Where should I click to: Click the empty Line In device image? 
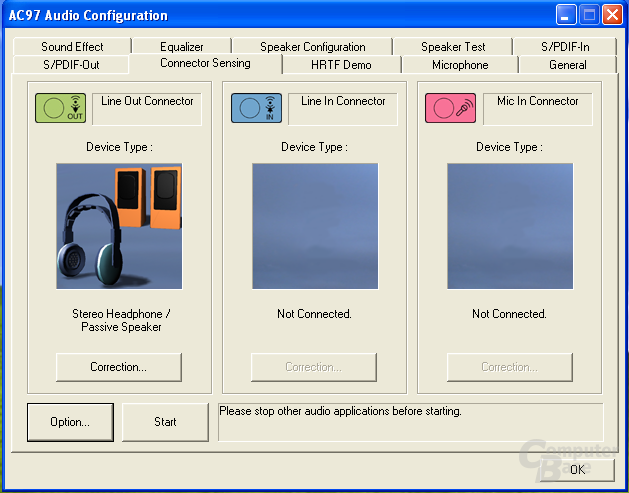pos(315,226)
